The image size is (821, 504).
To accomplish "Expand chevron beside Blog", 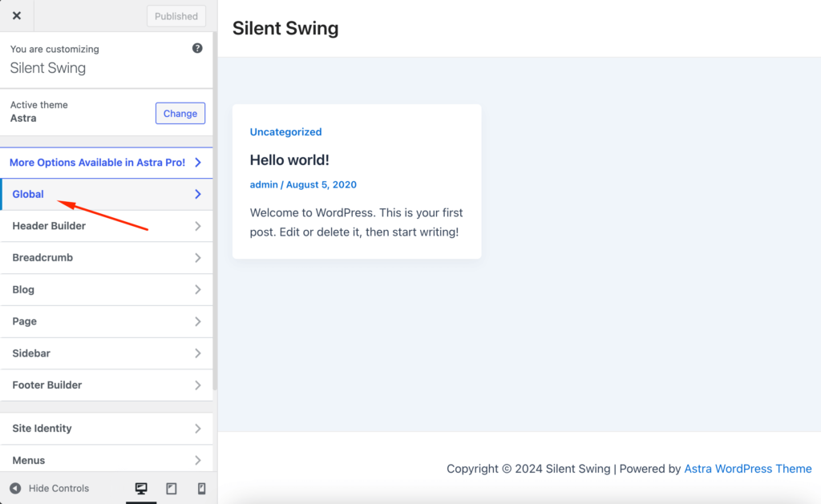I will 198,289.
